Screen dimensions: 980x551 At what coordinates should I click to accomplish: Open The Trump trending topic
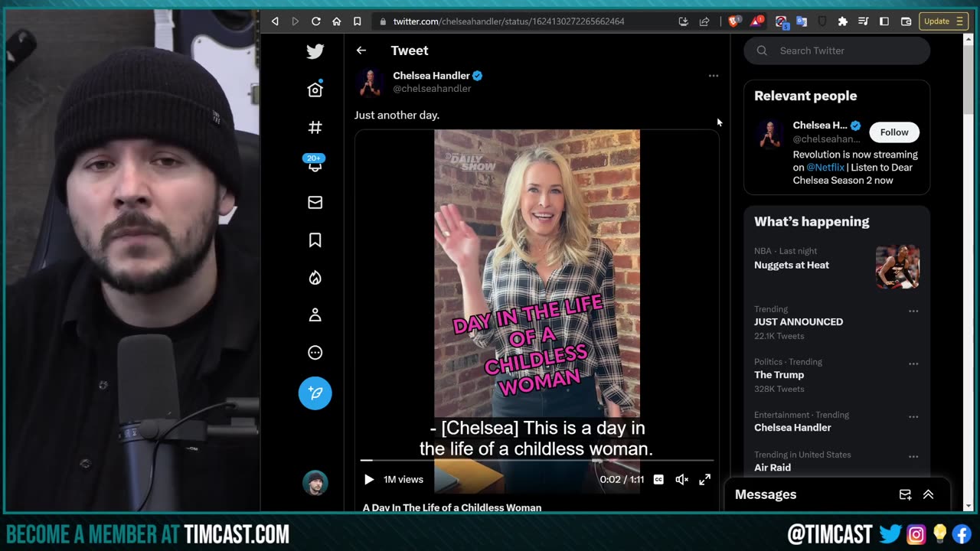[779, 374]
